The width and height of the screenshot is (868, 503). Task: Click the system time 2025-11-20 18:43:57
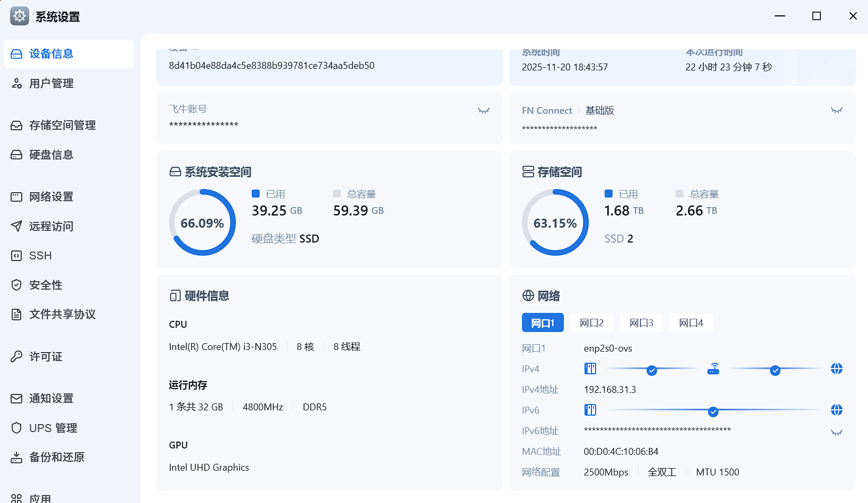565,67
